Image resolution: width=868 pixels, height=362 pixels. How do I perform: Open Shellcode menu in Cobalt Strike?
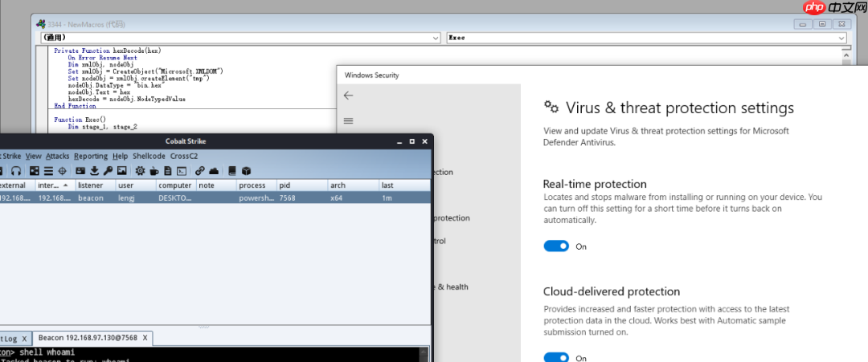coord(149,157)
